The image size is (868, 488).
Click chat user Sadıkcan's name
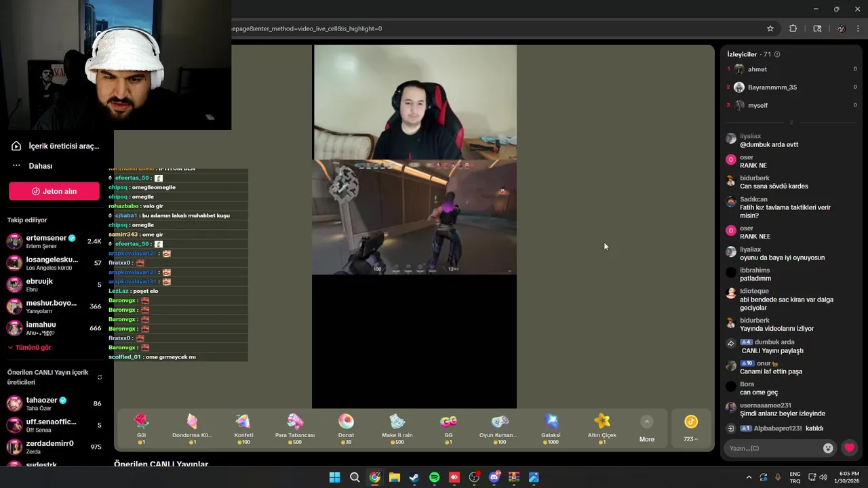[753, 199]
